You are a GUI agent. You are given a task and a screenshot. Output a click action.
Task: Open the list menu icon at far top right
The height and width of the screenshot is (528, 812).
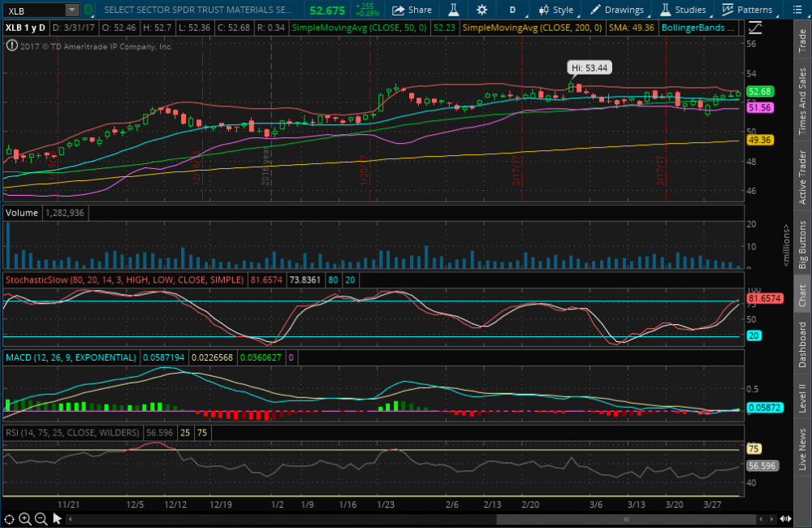coord(797,10)
